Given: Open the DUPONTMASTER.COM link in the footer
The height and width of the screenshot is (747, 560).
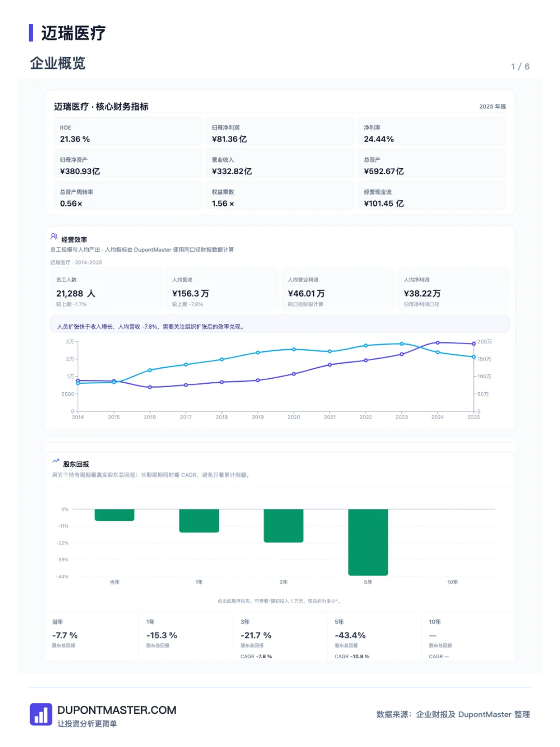Looking at the screenshot, I should 117,710.
